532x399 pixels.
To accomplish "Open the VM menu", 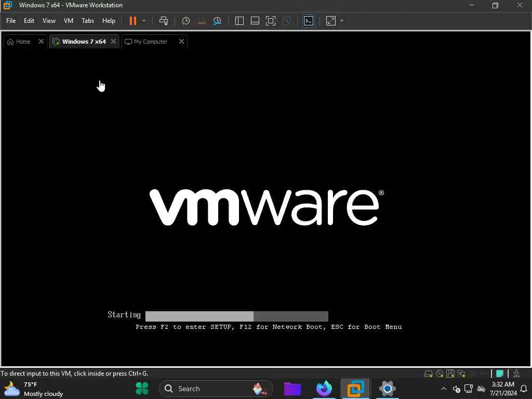I will (69, 21).
